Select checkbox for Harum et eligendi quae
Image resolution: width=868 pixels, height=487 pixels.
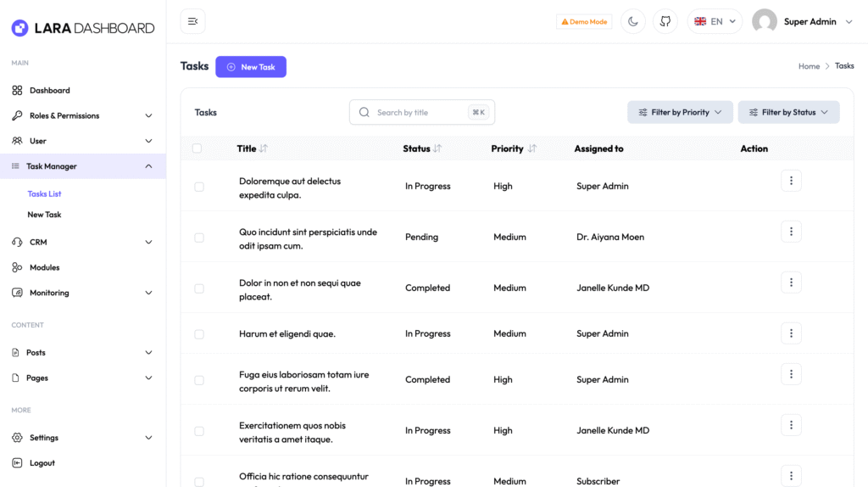pos(199,334)
